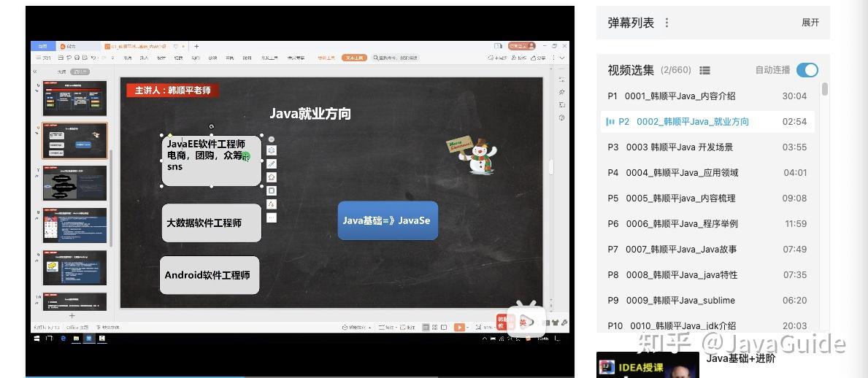
Task: Open the orange 文本工具 ribbon tab
Action: coord(354,58)
